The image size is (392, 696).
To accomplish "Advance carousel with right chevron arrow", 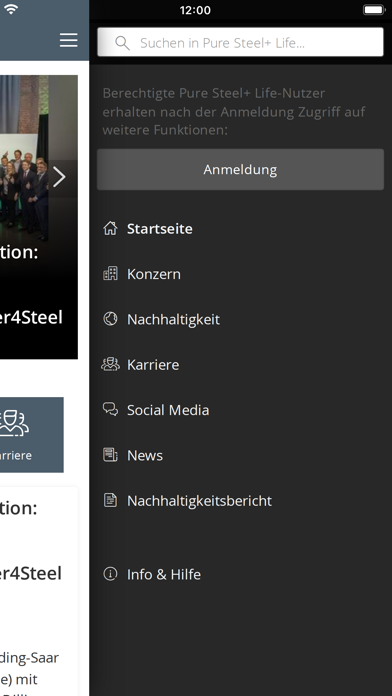I will [59, 177].
